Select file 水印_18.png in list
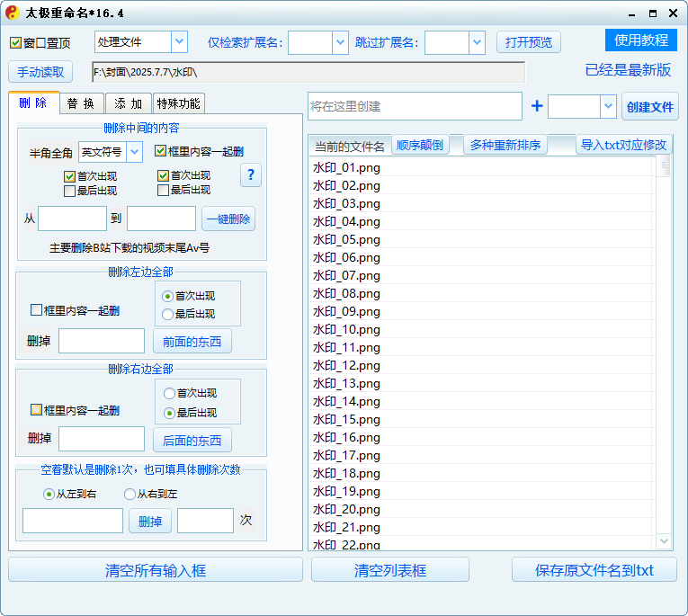Screen dimensions: 688x616 482,473
